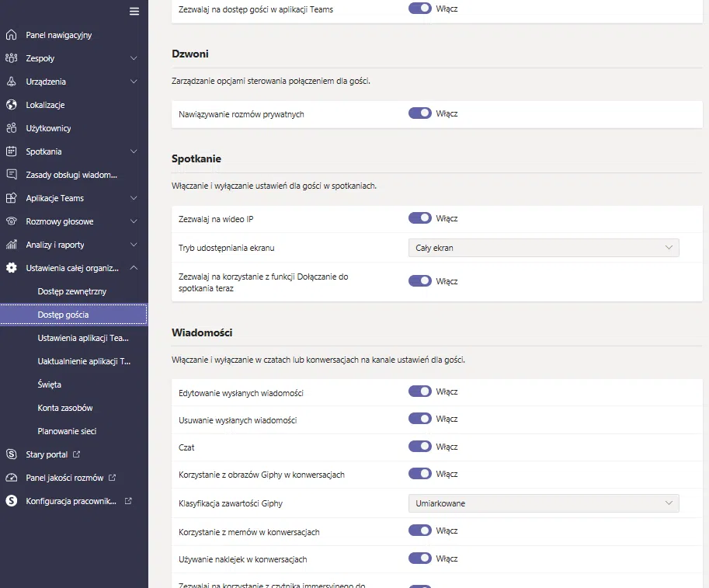Open Konta zasobów settings page
Viewport: 709px width, 588px height.
tap(65, 408)
